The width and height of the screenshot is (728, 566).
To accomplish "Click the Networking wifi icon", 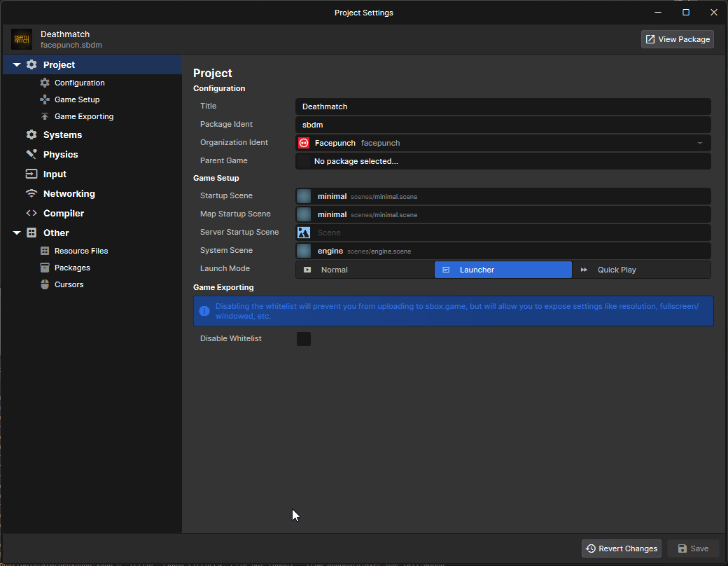I will pos(31,193).
